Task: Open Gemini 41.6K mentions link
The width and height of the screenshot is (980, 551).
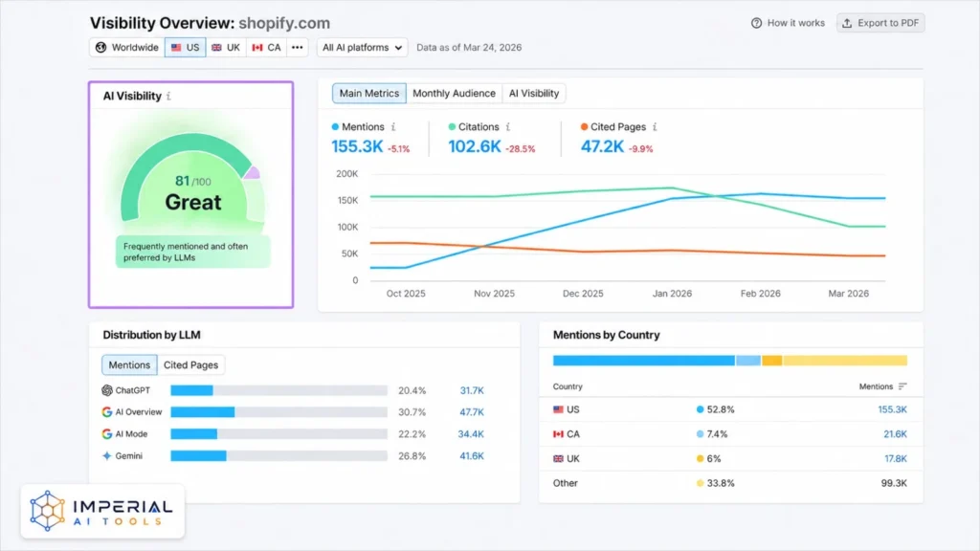Action: pos(472,456)
